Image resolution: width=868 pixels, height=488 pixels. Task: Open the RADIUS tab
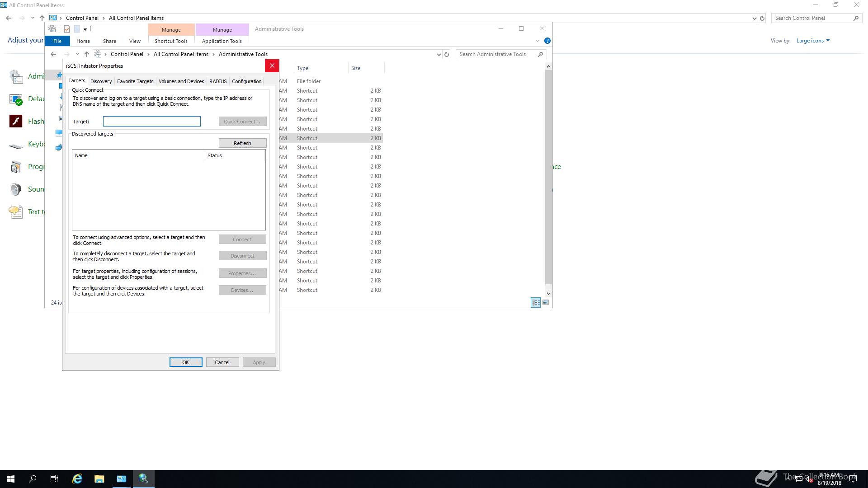coord(218,81)
